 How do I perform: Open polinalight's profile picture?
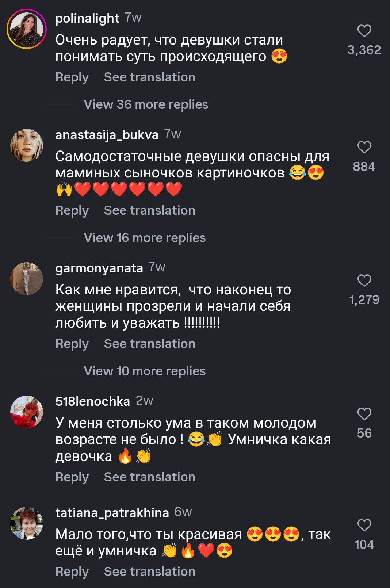[27, 29]
